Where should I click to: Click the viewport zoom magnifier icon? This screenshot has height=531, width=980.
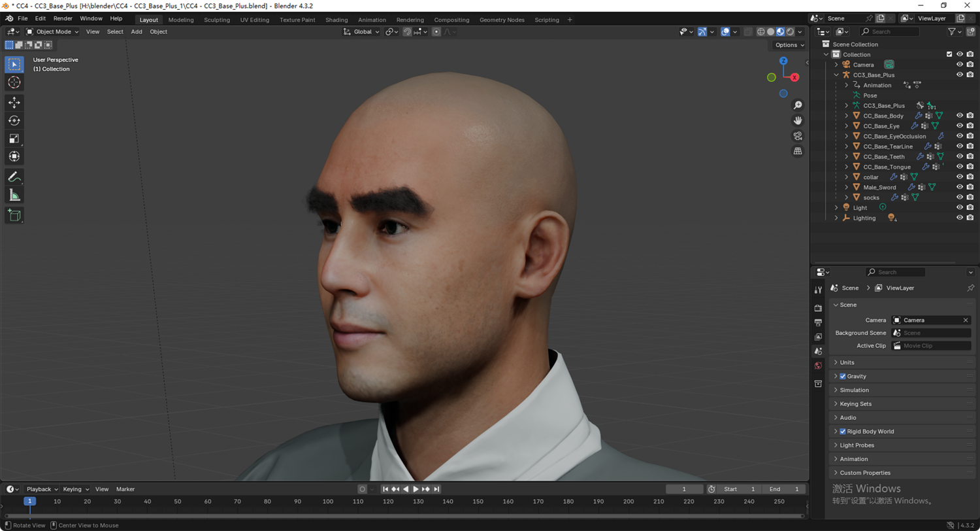click(798, 105)
